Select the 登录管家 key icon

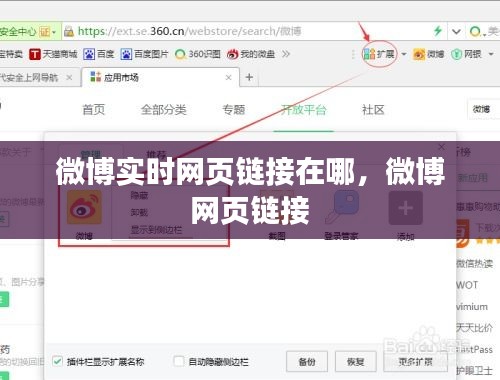(341, 208)
